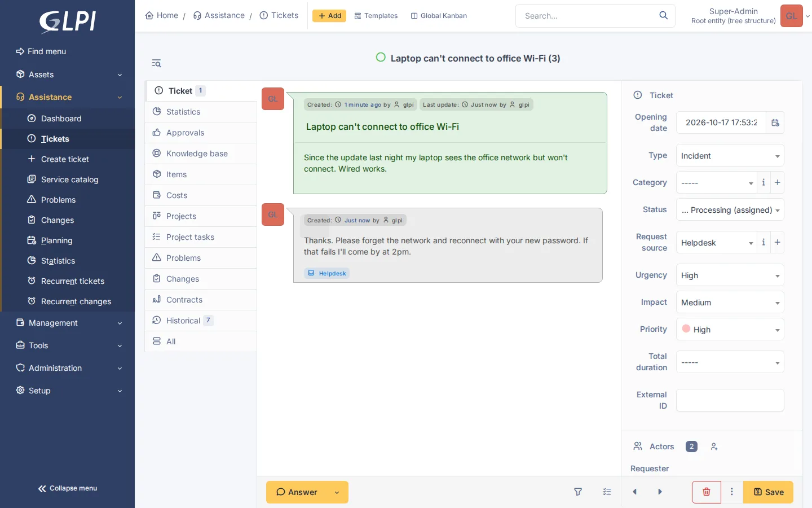
Task: Click the Add button in the header
Action: (329, 16)
